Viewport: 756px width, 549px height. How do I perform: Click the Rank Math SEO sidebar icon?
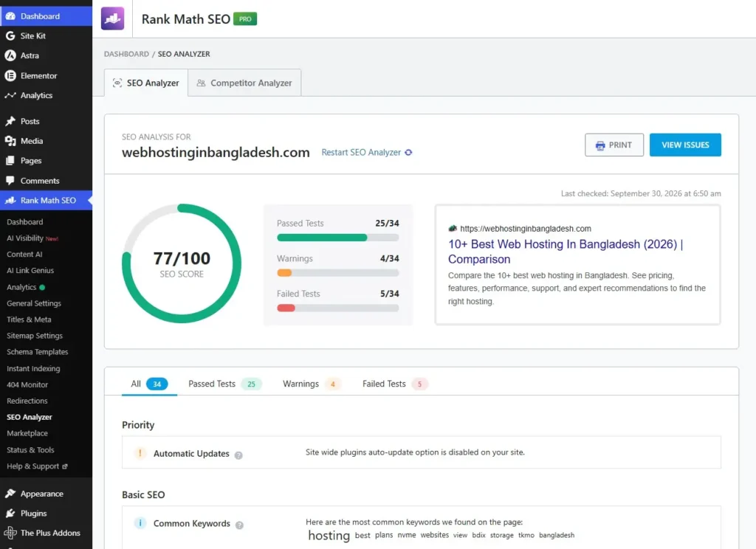click(10, 201)
